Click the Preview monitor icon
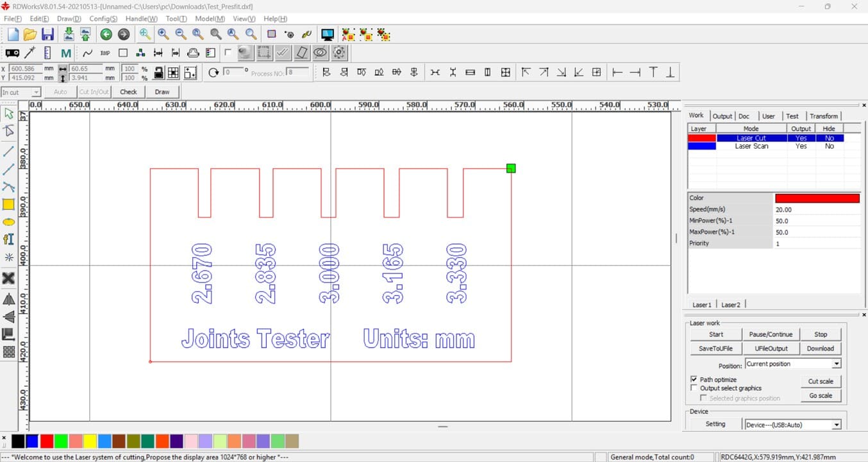This screenshot has height=462, width=868. coord(328,35)
